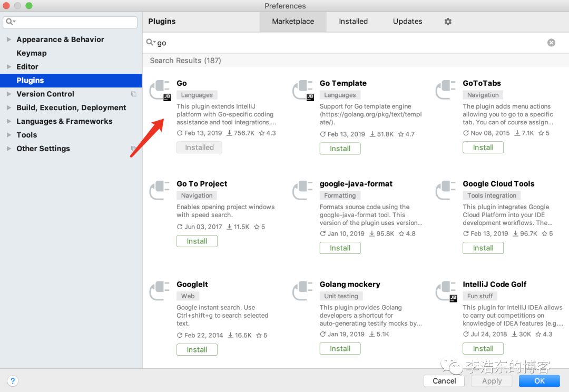The width and height of the screenshot is (569, 392).
Task: Open the google-java-format plugin title
Action: tap(356, 184)
